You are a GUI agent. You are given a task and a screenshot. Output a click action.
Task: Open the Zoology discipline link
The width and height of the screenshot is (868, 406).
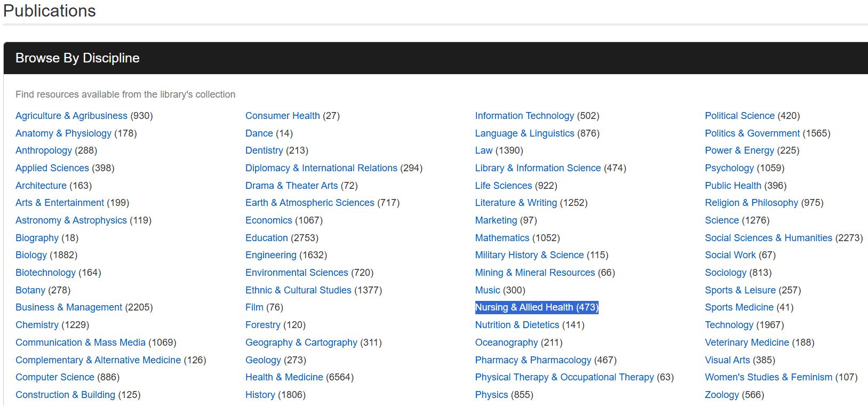pyautogui.click(x=721, y=395)
